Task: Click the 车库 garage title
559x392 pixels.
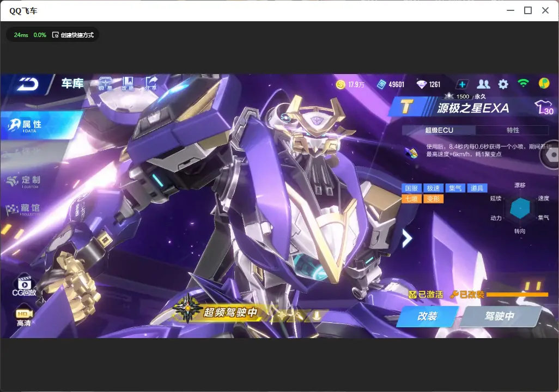Action: 72,83
